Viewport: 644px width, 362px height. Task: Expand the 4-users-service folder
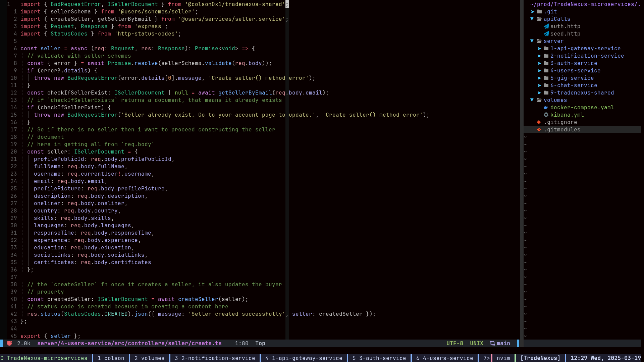(539, 71)
